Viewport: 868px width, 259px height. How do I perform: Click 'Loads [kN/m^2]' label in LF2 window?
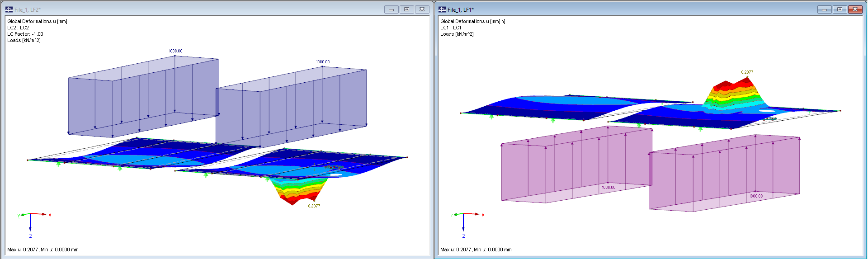pyautogui.click(x=24, y=40)
